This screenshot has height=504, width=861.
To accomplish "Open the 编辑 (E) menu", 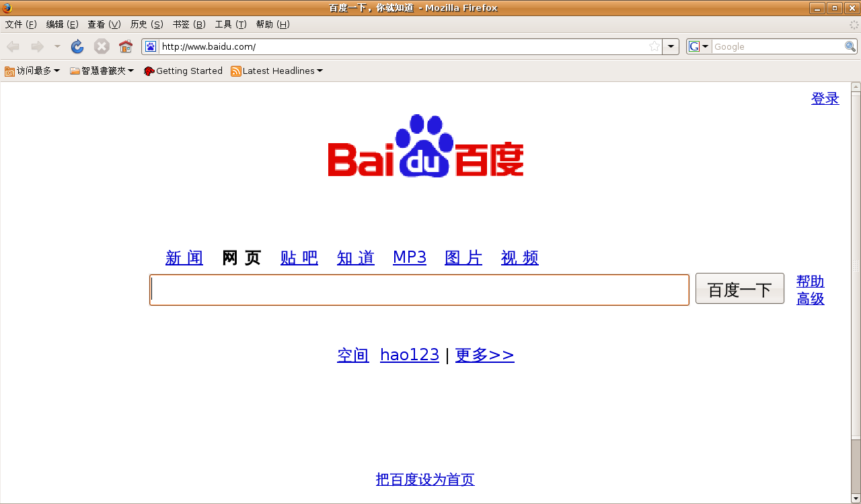I will coord(63,24).
